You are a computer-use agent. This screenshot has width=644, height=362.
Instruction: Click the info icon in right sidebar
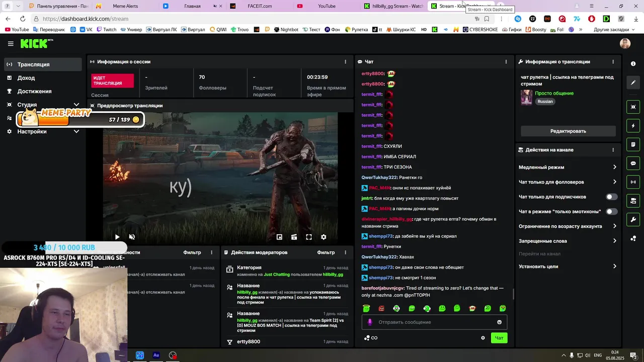point(633,64)
